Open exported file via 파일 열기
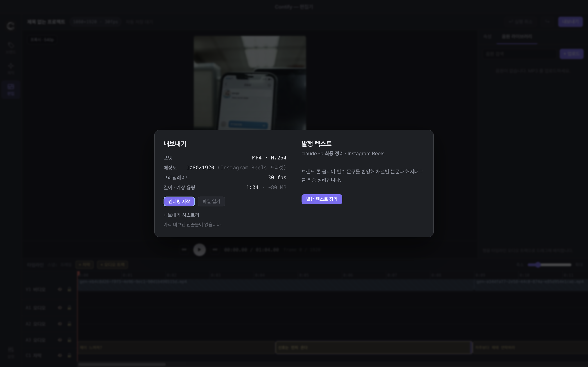The width and height of the screenshot is (588, 367). [x=211, y=201]
